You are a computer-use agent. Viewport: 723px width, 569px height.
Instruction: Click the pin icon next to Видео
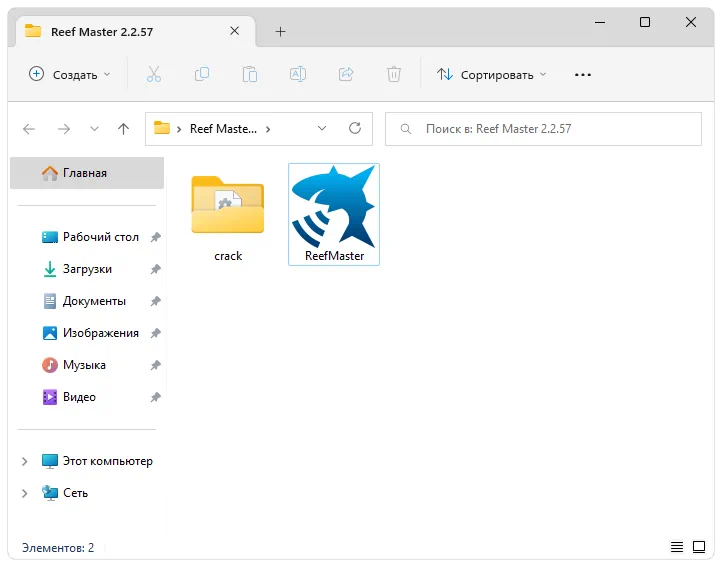coord(155,397)
